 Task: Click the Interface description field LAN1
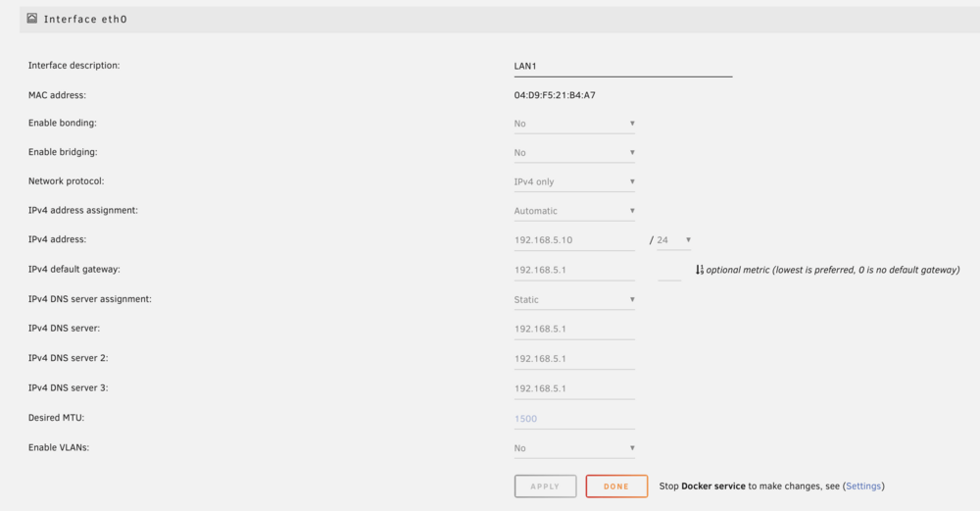(622, 67)
